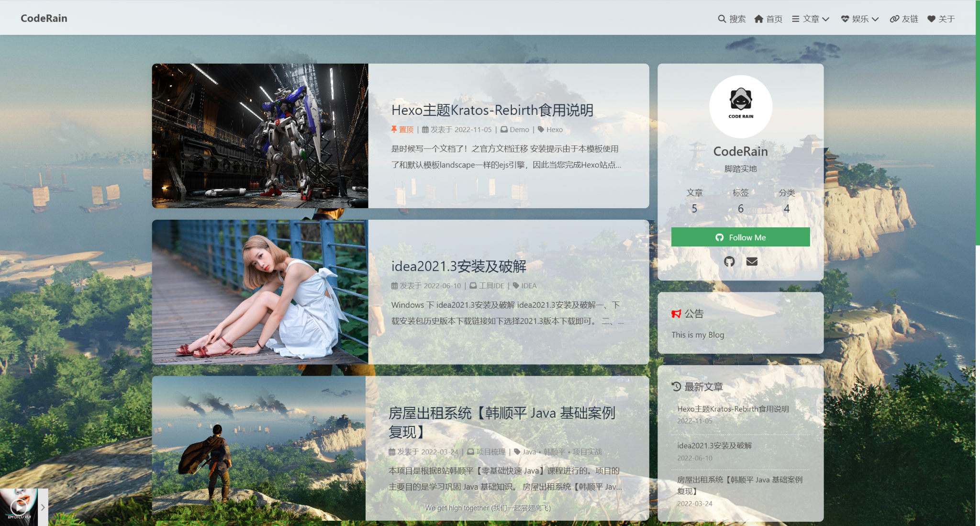Click the CodeRain site title in navbar
980x526 pixels.
coord(44,18)
